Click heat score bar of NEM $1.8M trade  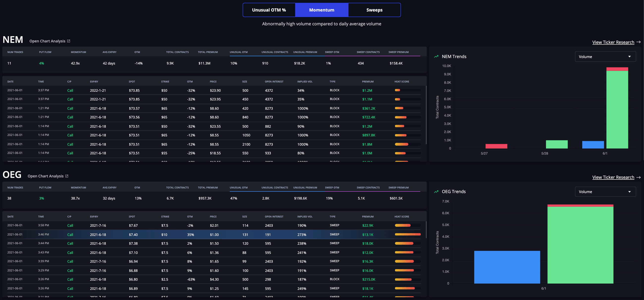click(407, 144)
